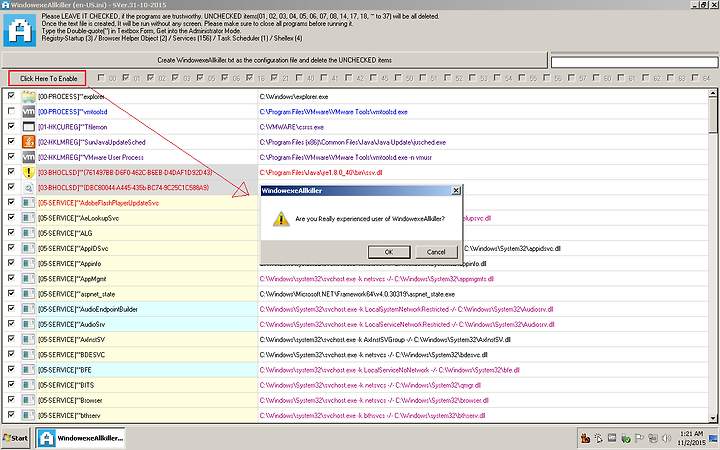The height and width of the screenshot is (450, 720).
Task: Select the jusched.exe Java Update path
Action: click(353, 142)
